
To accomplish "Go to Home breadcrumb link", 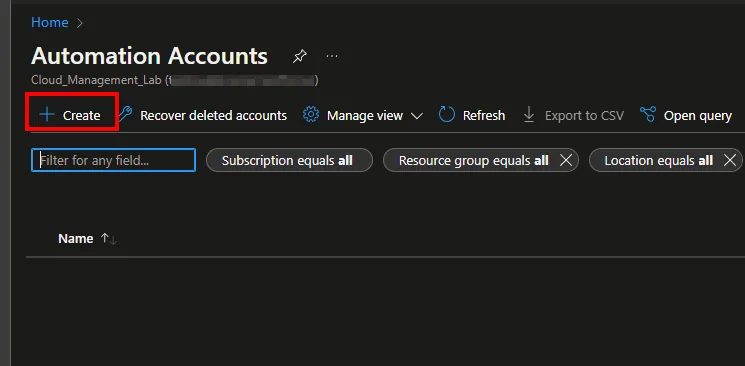I will pos(49,22).
